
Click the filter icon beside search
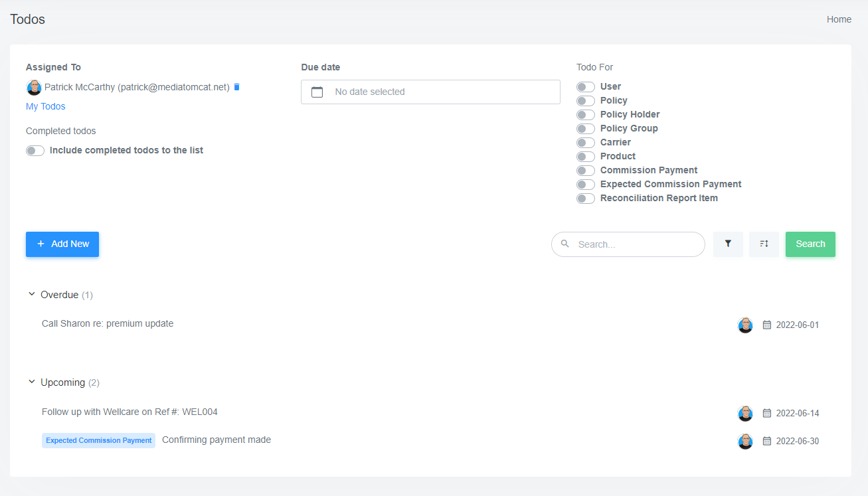tap(728, 244)
